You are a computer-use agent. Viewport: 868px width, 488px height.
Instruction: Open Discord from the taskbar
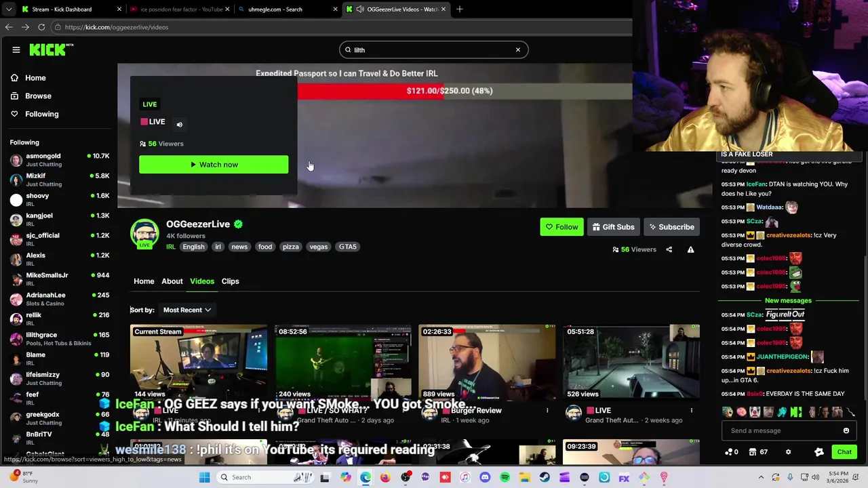pyautogui.click(x=485, y=477)
